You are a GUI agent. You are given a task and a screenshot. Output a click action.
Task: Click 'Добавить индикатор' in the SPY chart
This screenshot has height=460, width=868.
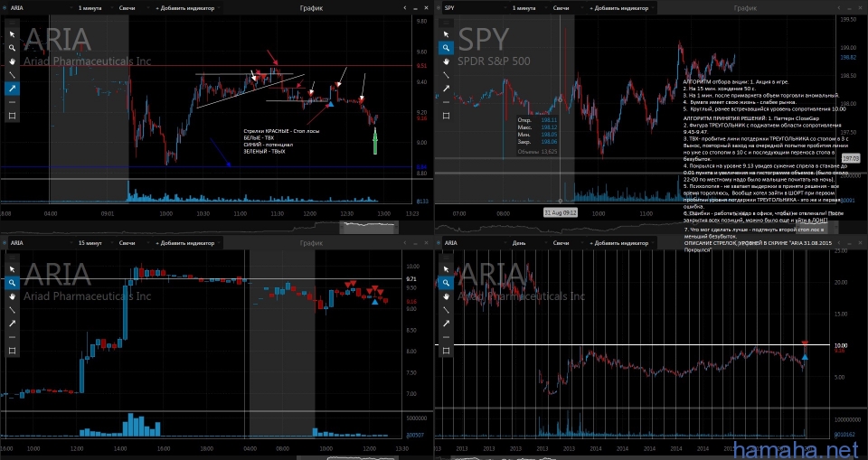[x=620, y=8]
